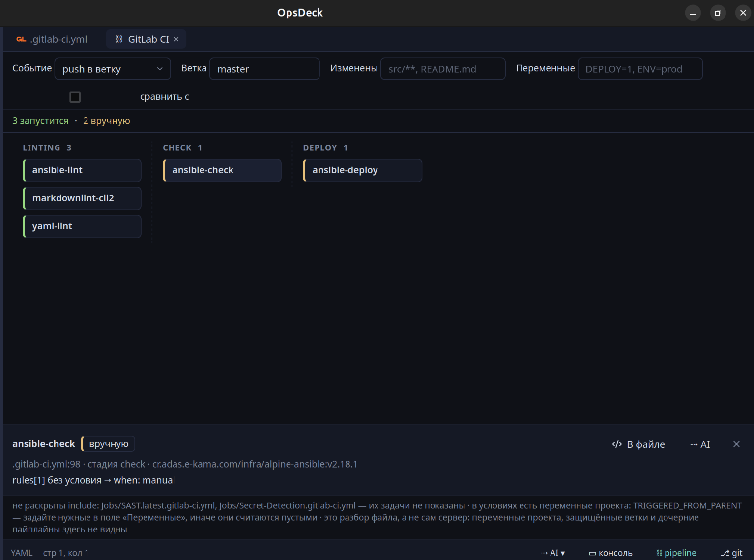The image size is (754, 560).
Task: Select the ansible-deploy job
Action: point(362,170)
